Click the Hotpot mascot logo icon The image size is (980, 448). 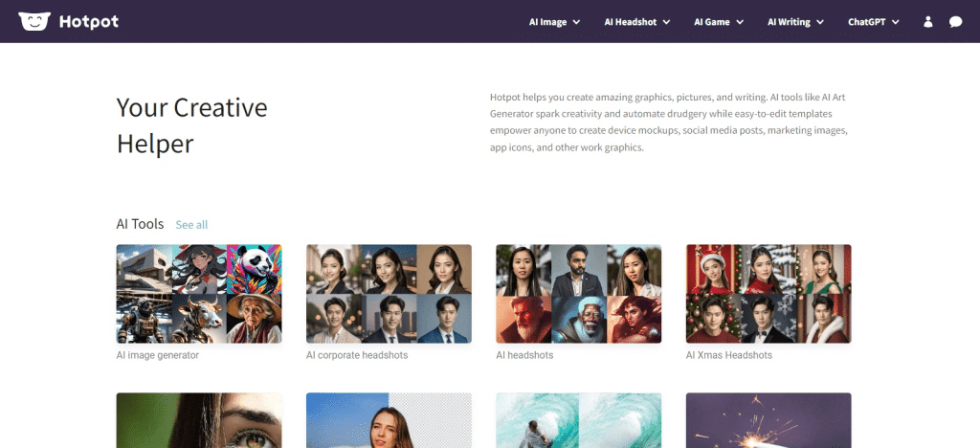pos(33,21)
